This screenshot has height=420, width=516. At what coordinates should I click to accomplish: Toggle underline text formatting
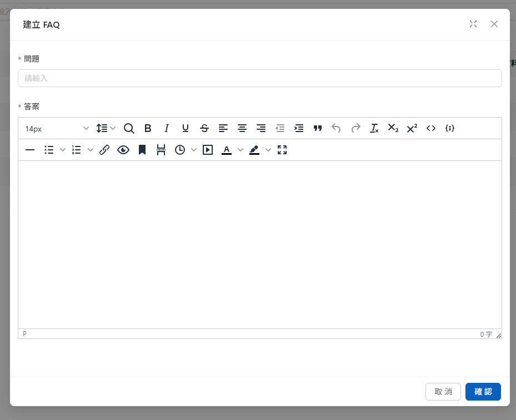(186, 128)
